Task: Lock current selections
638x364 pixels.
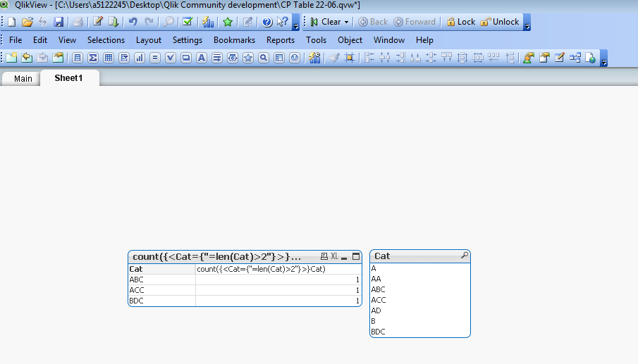Action: coord(461,22)
